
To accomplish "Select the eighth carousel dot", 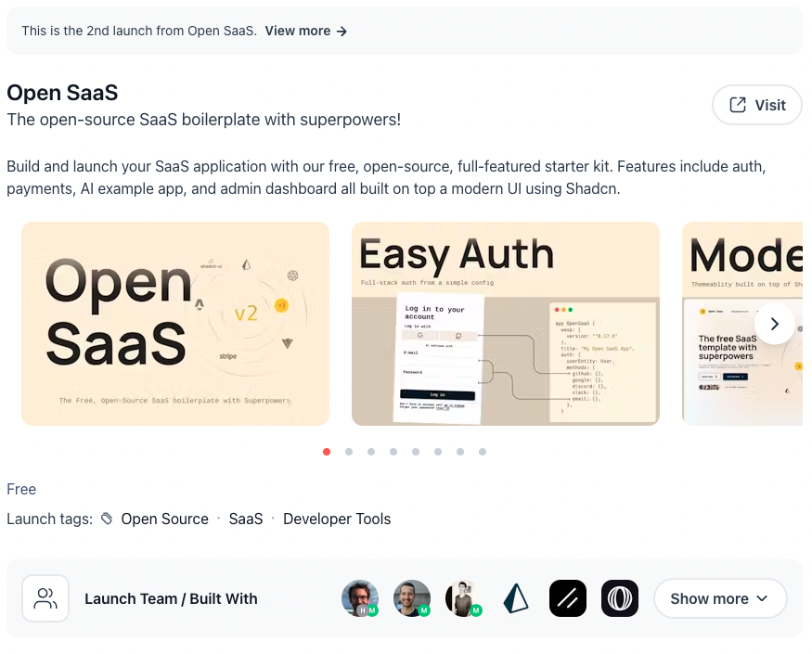I will pos(483,452).
